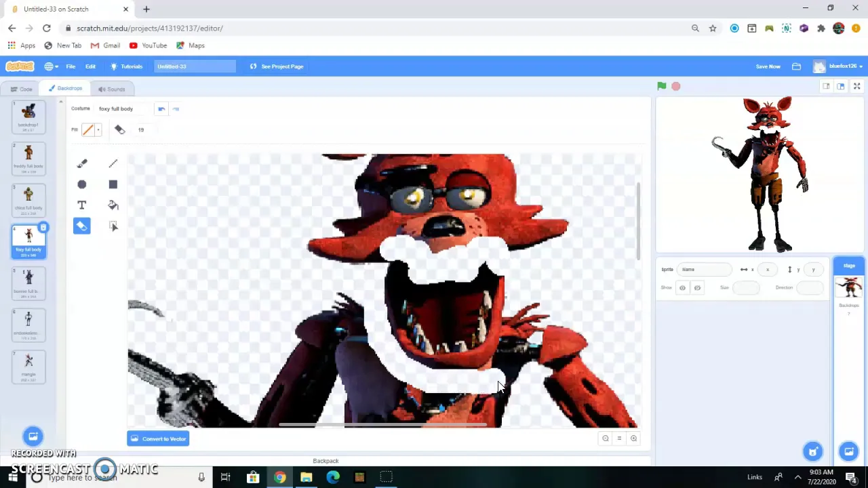The width and height of the screenshot is (868, 488).
Task: Open the bluefox126 account menu
Action: pyautogui.click(x=839, y=66)
